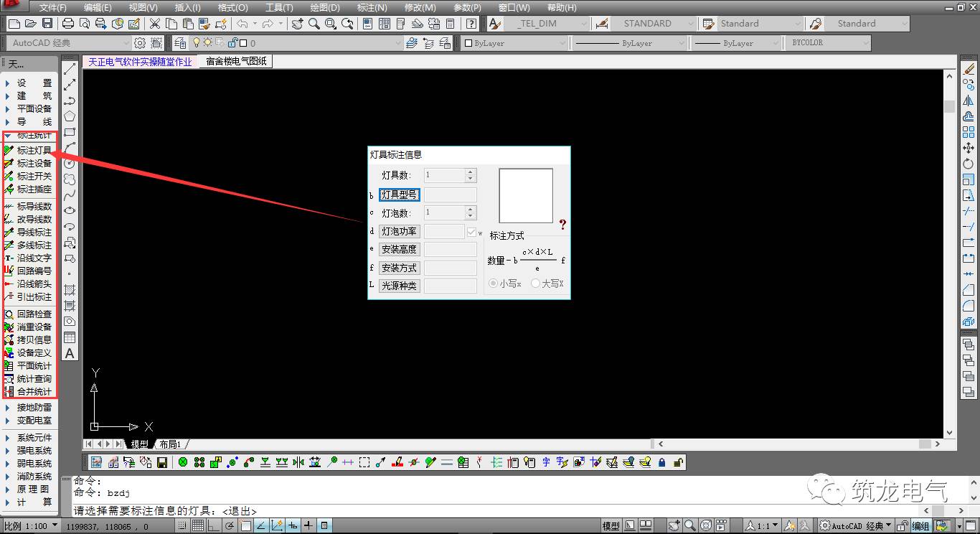Click the 灯泡功率 button
The width and height of the screenshot is (980, 534).
[400, 231]
